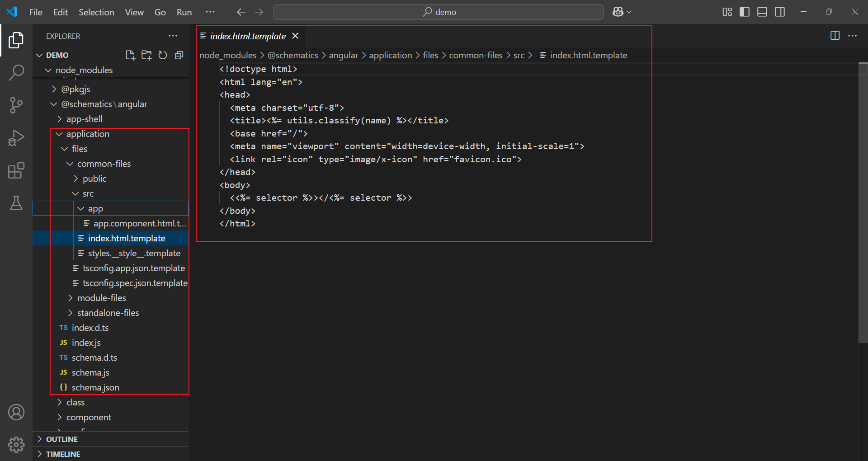Click the New File icon in Explorer
This screenshot has height=461, width=868.
(130, 55)
